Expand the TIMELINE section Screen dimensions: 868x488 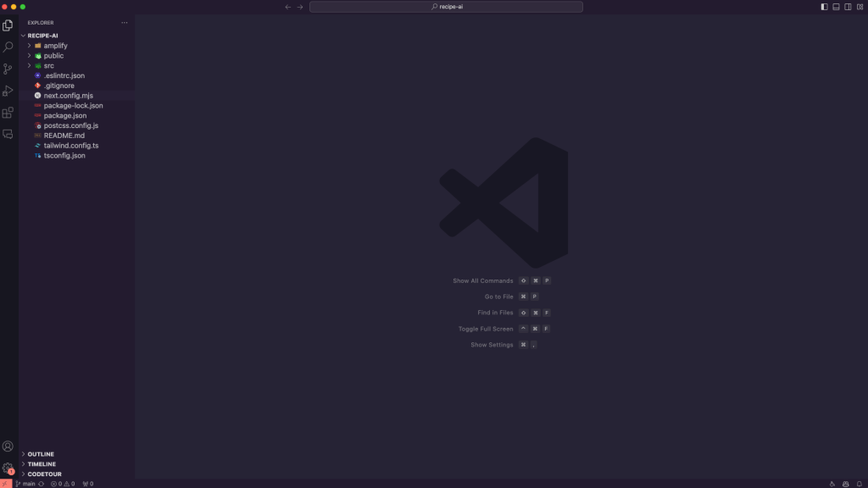pos(41,463)
